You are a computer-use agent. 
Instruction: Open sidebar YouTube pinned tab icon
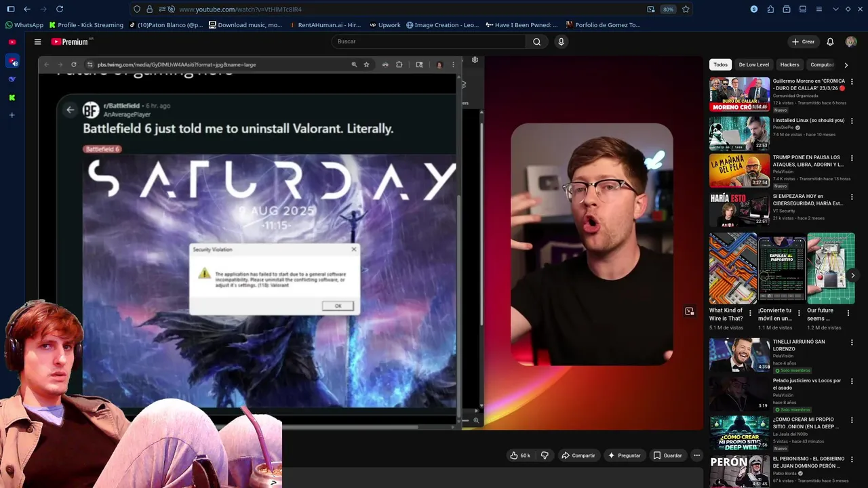point(12,42)
